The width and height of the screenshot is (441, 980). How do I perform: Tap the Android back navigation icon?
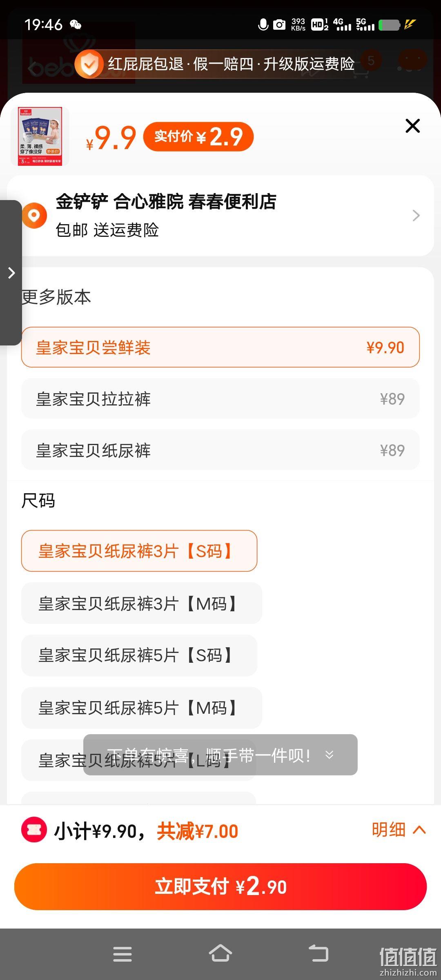[x=318, y=953]
